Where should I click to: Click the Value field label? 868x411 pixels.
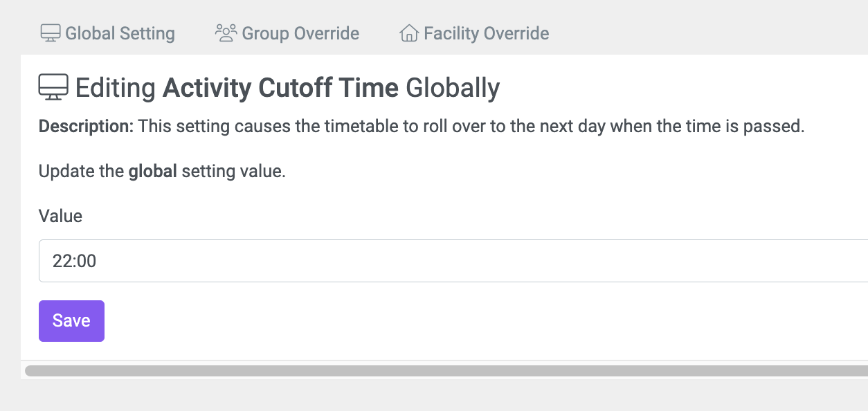(60, 216)
